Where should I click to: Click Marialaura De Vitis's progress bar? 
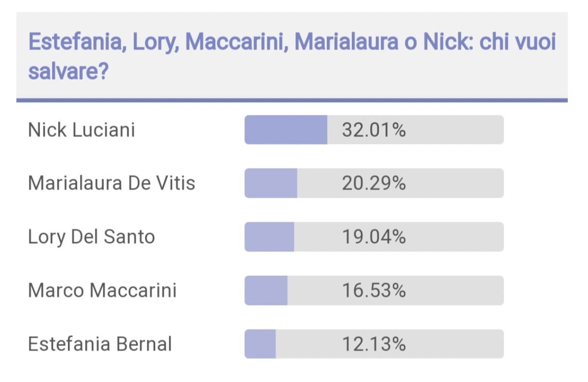(x=374, y=183)
